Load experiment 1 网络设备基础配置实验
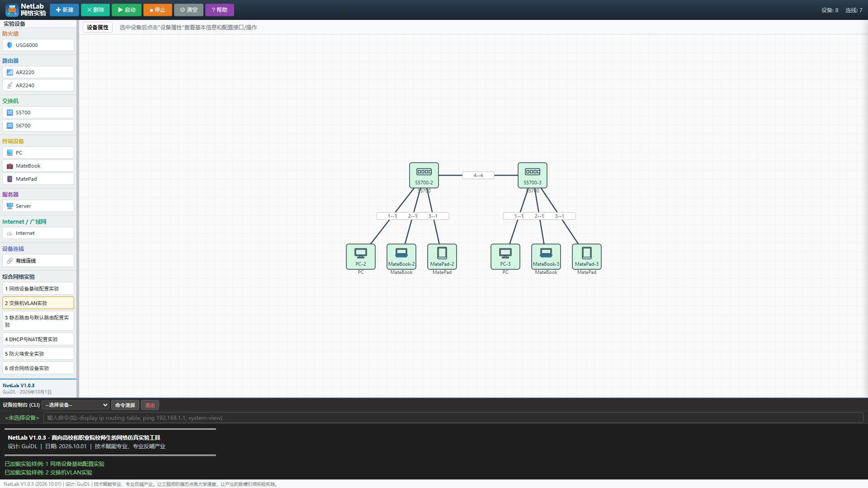This screenshot has width=868, height=488. [x=38, y=289]
